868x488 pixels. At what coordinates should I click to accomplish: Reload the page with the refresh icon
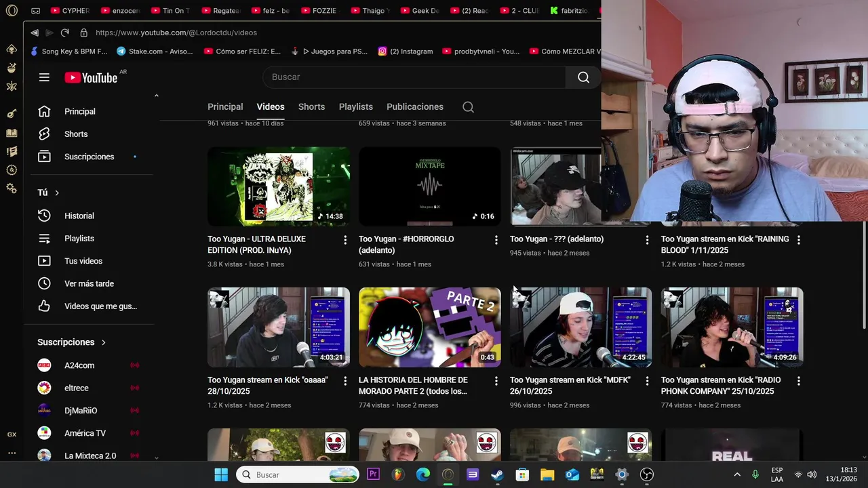(64, 33)
